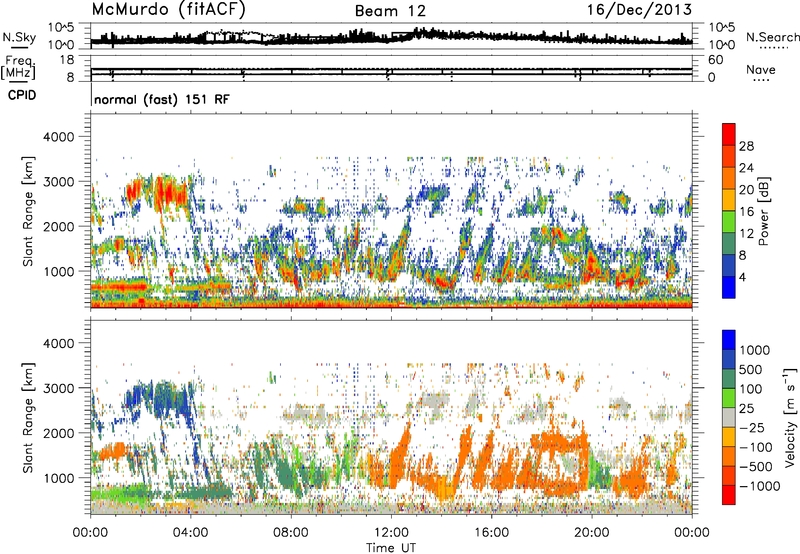Click the "500" velocity colorbar label

click(x=750, y=369)
